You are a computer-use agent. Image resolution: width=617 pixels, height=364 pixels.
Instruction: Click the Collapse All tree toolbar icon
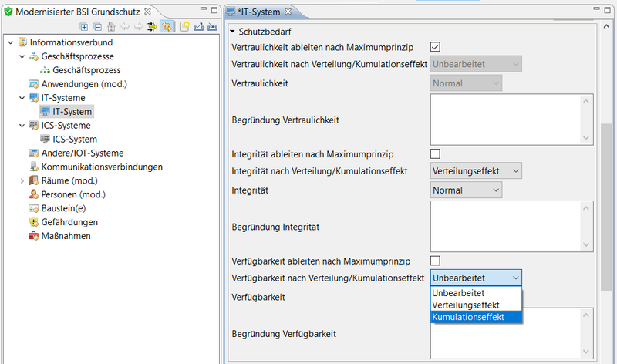coord(98,27)
